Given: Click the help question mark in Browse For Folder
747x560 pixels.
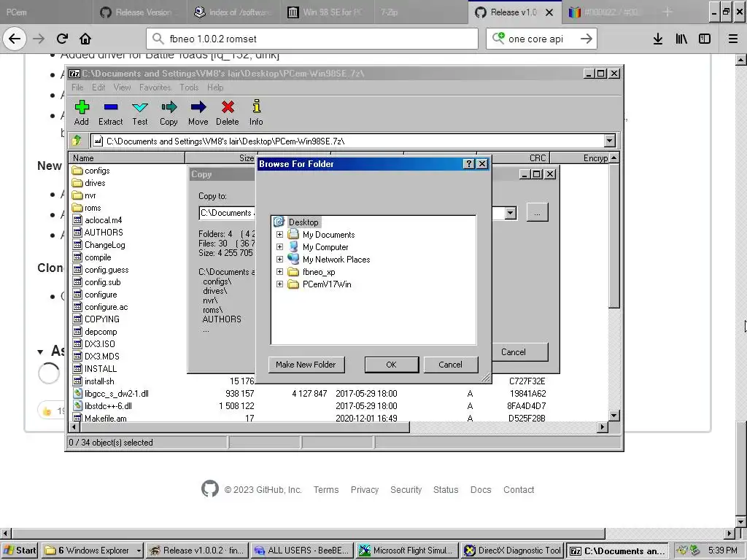Looking at the screenshot, I should coord(469,164).
